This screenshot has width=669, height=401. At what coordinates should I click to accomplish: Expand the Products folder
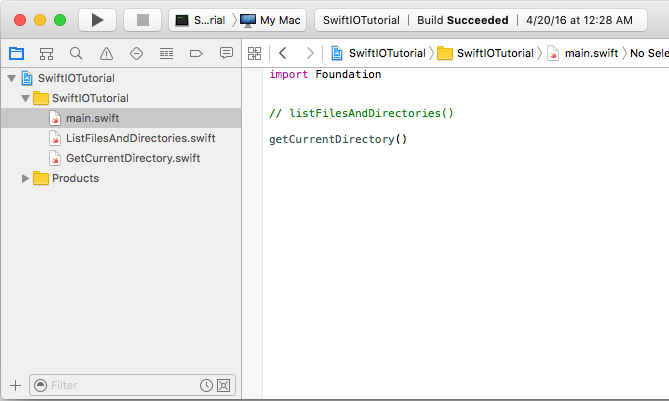(x=25, y=178)
